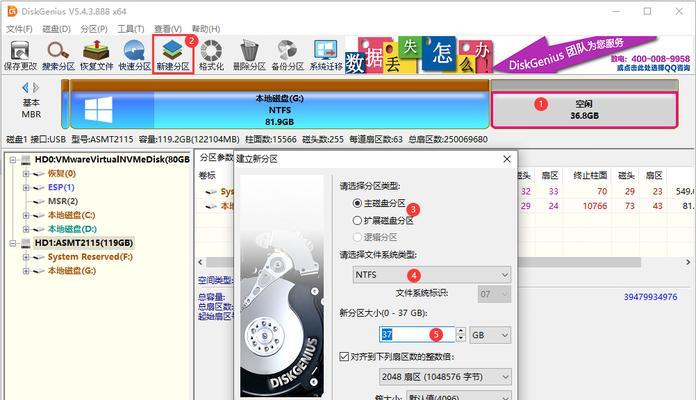Go to next disk with right arrow

pyautogui.click(x=36, y=87)
